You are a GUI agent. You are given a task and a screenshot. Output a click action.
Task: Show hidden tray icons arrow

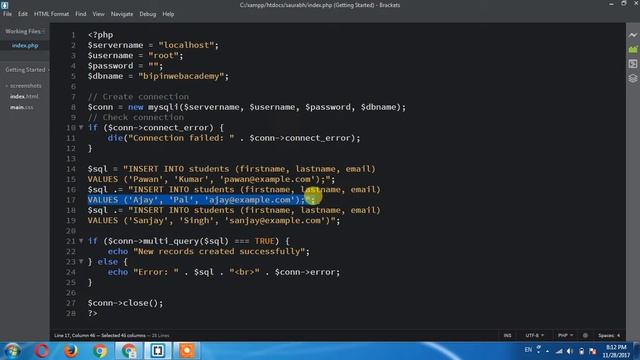click(x=547, y=351)
